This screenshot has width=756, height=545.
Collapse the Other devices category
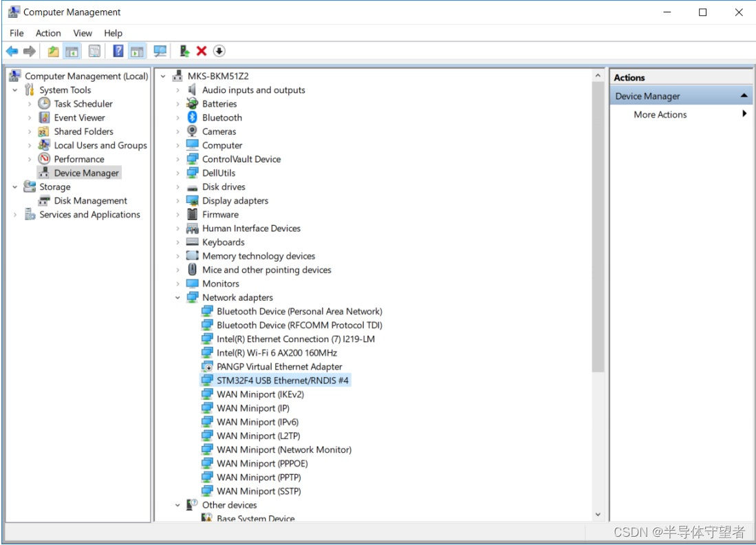coord(177,505)
